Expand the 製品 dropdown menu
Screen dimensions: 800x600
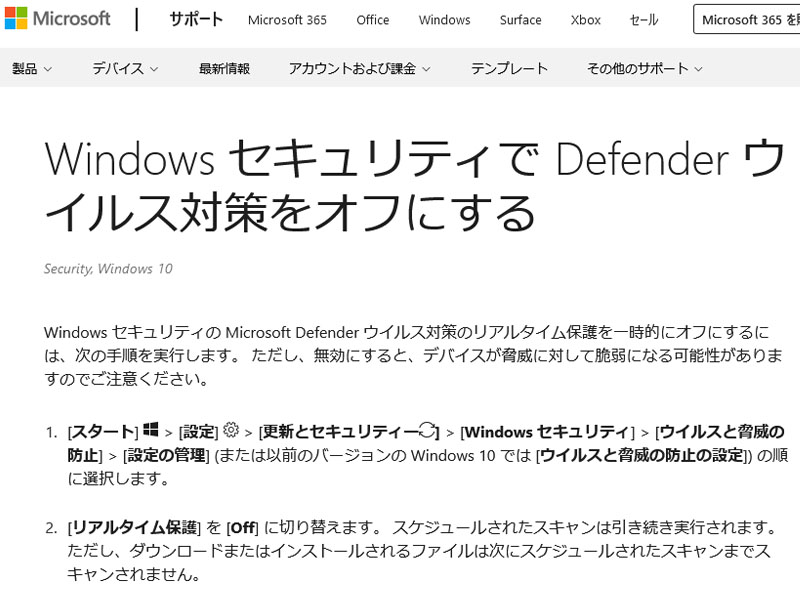pyautogui.click(x=32, y=68)
